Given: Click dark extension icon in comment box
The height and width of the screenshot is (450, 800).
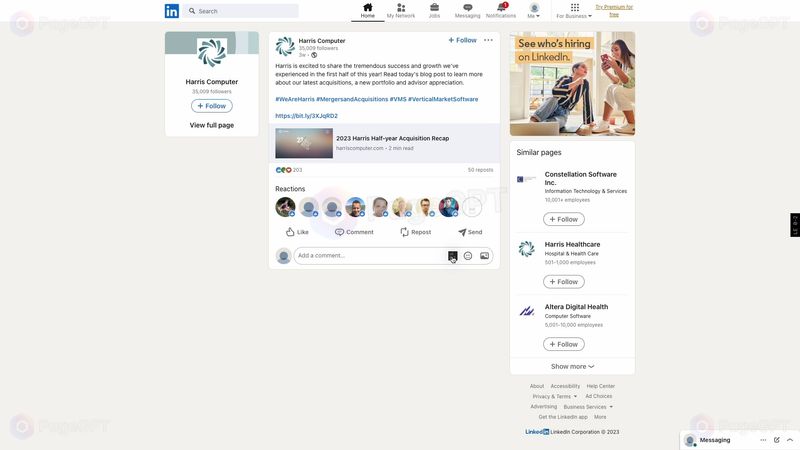Looking at the screenshot, I should coord(453,256).
